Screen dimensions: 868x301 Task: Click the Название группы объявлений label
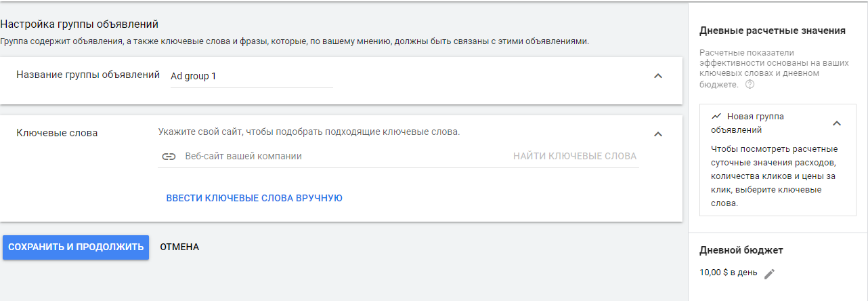tap(88, 75)
